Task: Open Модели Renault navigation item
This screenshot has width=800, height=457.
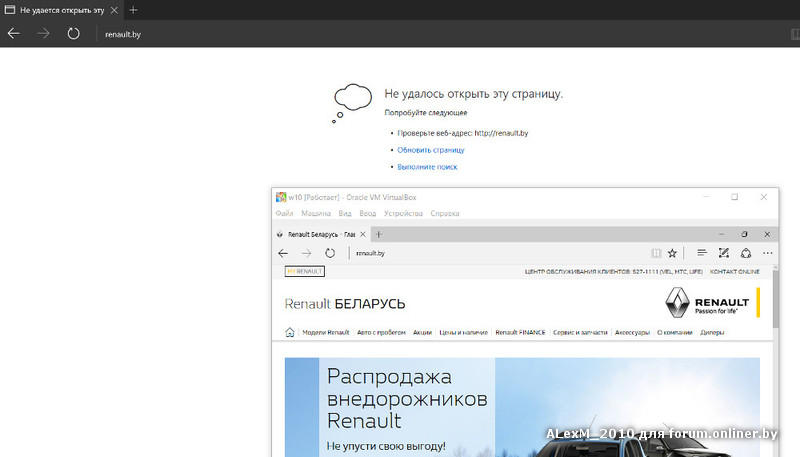Action: pyautogui.click(x=325, y=333)
